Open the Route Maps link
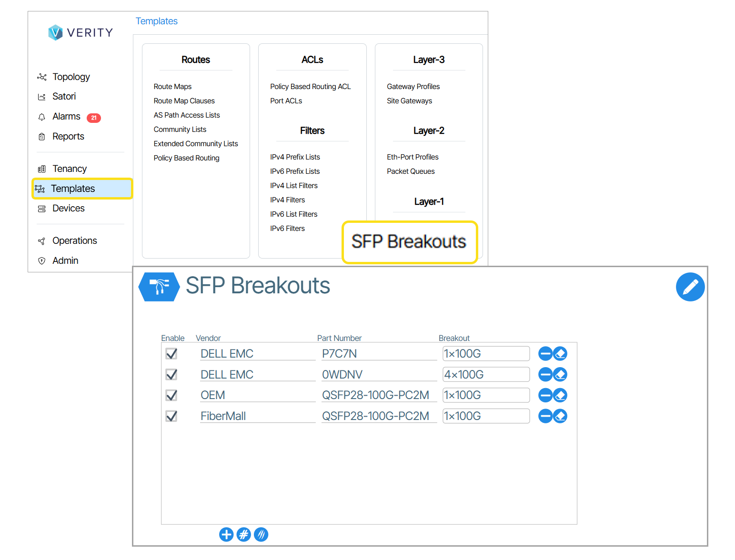Viewport: 735px width, 560px height. click(x=172, y=87)
